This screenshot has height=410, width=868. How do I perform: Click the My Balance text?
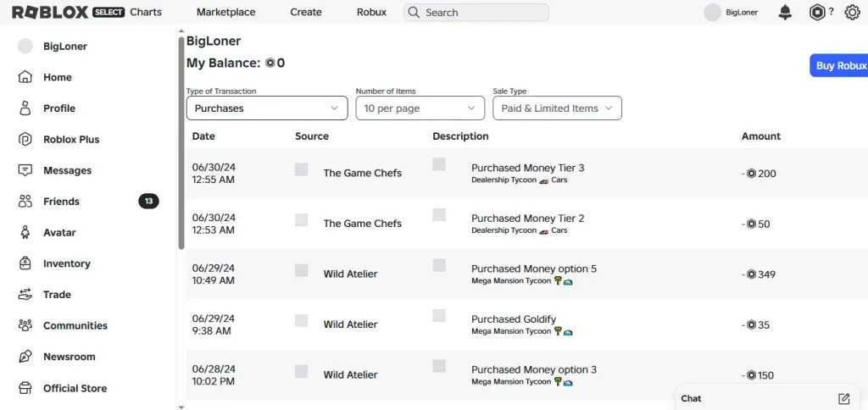236,63
